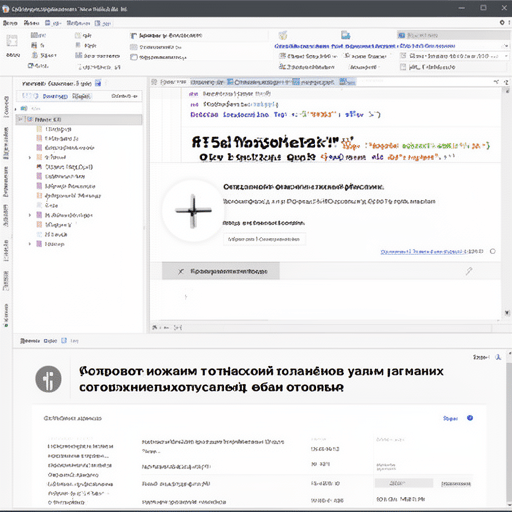Click the gear icon in the top-right menu bar
Viewport: 512px width, 512px height.
click(502, 22)
